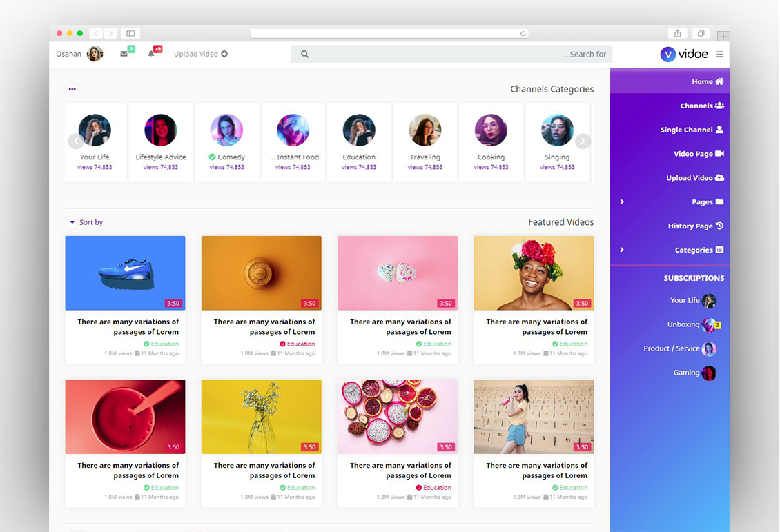
Task: Click Education tag under the sneaker video
Action: pos(161,344)
